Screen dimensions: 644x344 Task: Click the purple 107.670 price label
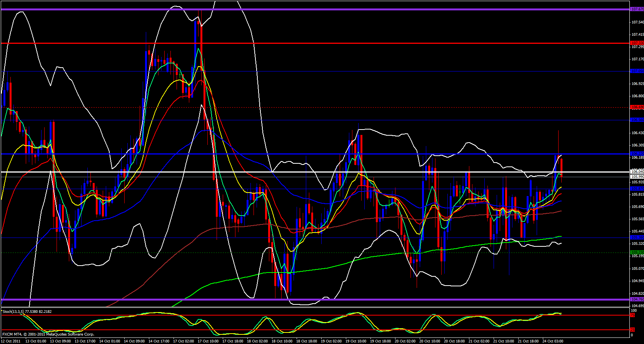coord(637,9)
